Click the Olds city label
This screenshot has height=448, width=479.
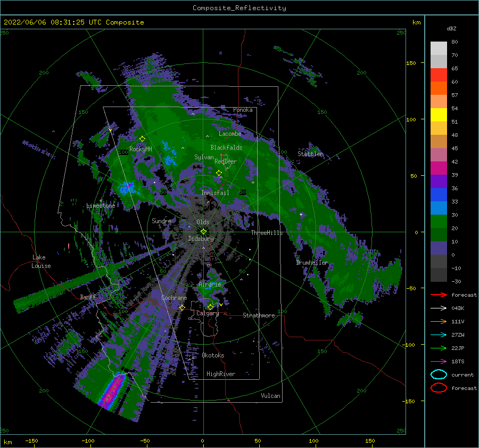point(203,222)
